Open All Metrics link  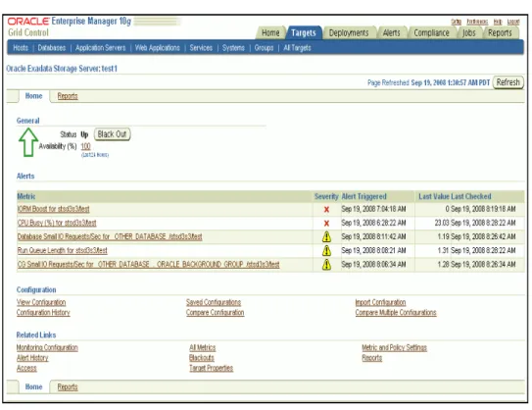[203, 347]
